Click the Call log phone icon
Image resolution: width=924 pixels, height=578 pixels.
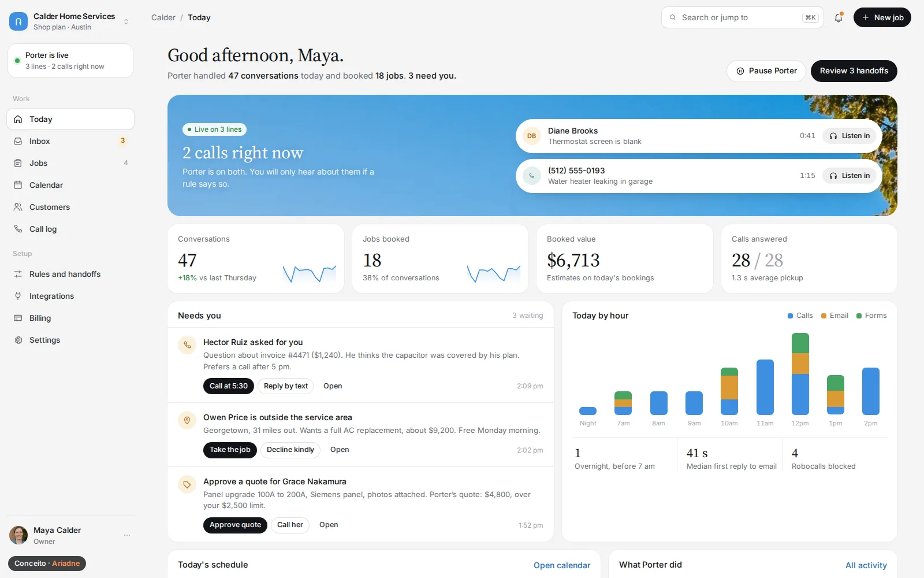click(x=18, y=229)
